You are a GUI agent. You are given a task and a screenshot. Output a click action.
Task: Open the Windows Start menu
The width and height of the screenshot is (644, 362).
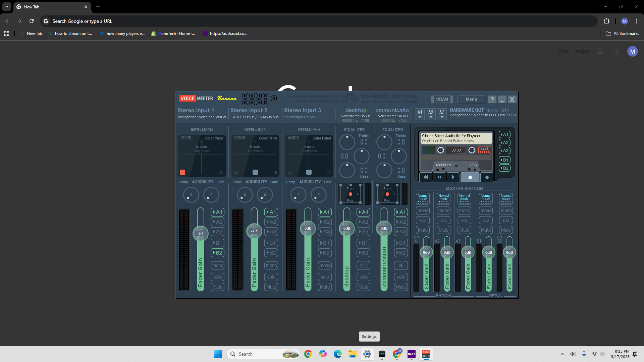218,354
